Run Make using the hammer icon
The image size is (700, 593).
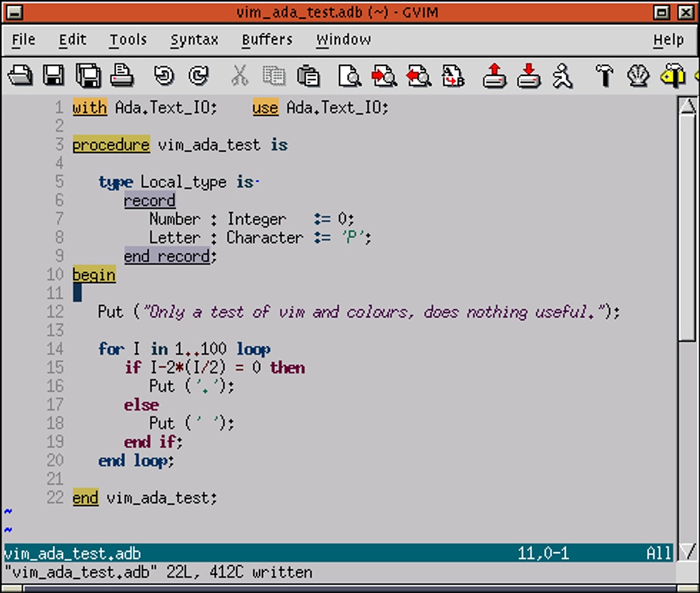click(x=604, y=76)
